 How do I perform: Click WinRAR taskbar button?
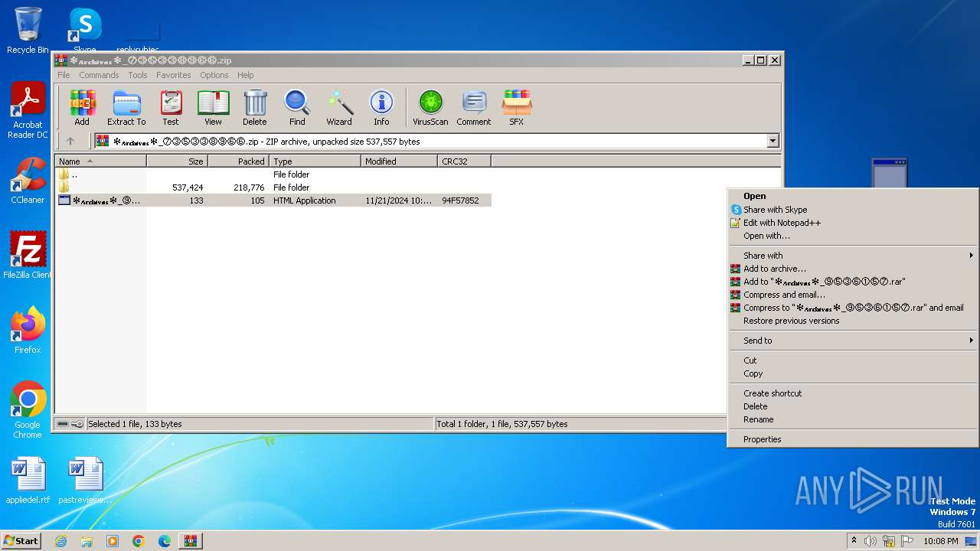(x=191, y=541)
